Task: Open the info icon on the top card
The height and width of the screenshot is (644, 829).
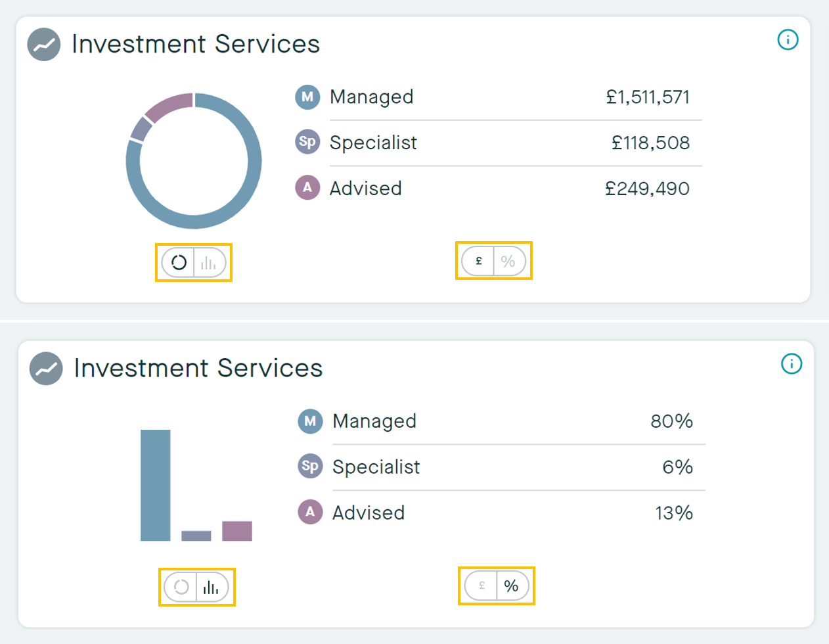Action: pos(788,40)
